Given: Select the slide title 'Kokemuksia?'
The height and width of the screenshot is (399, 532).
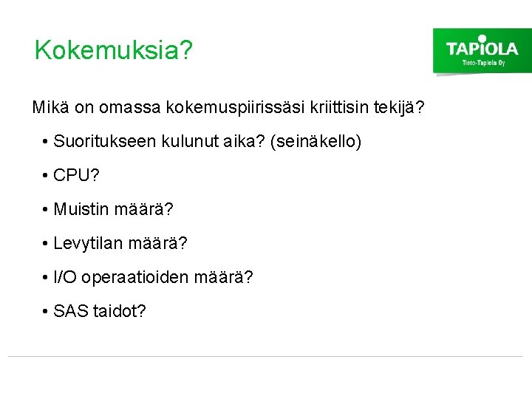Looking at the screenshot, I should click(x=113, y=50).
